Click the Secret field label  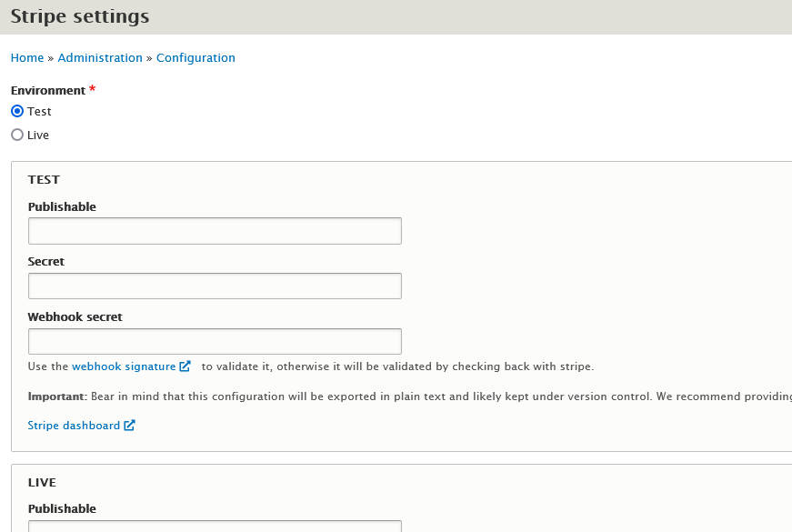point(46,261)
